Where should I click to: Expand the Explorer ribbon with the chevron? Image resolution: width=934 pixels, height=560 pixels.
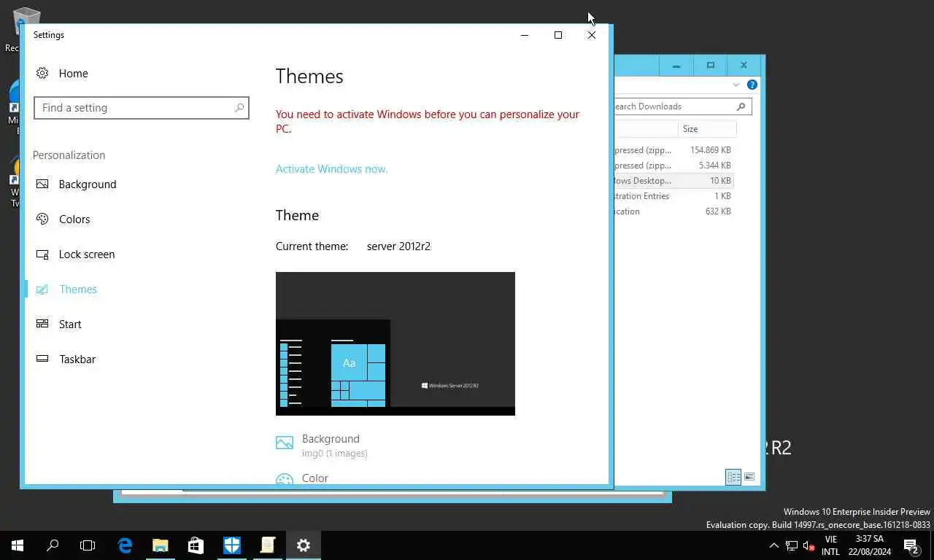[736, 85]
